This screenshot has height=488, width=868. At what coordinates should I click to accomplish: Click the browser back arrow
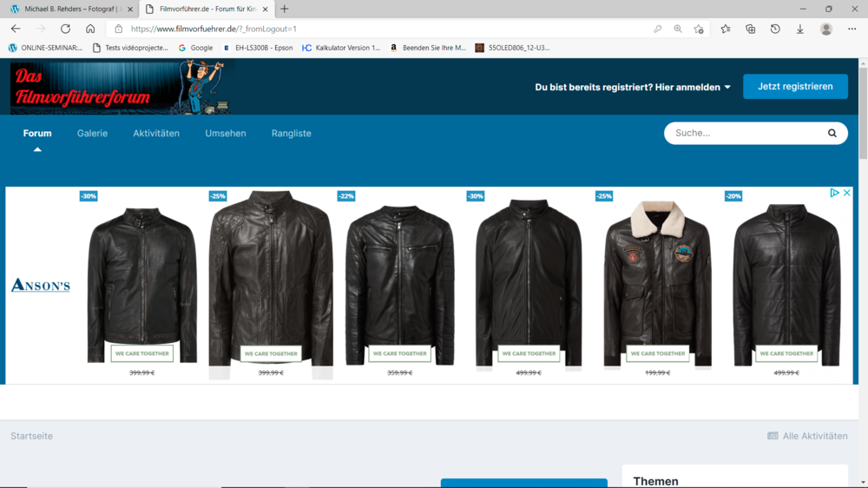pos(16,29)
